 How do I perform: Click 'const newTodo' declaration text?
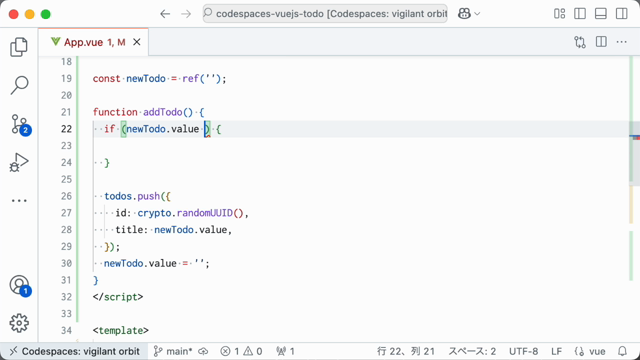[129, 79]
